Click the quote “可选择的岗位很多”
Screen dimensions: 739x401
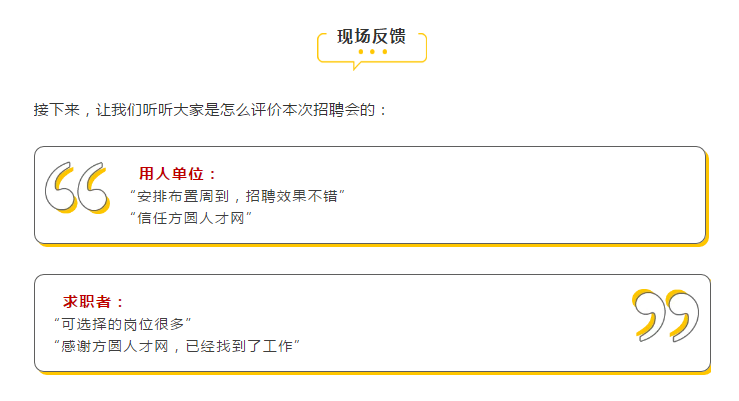click(x=123, y=324)
